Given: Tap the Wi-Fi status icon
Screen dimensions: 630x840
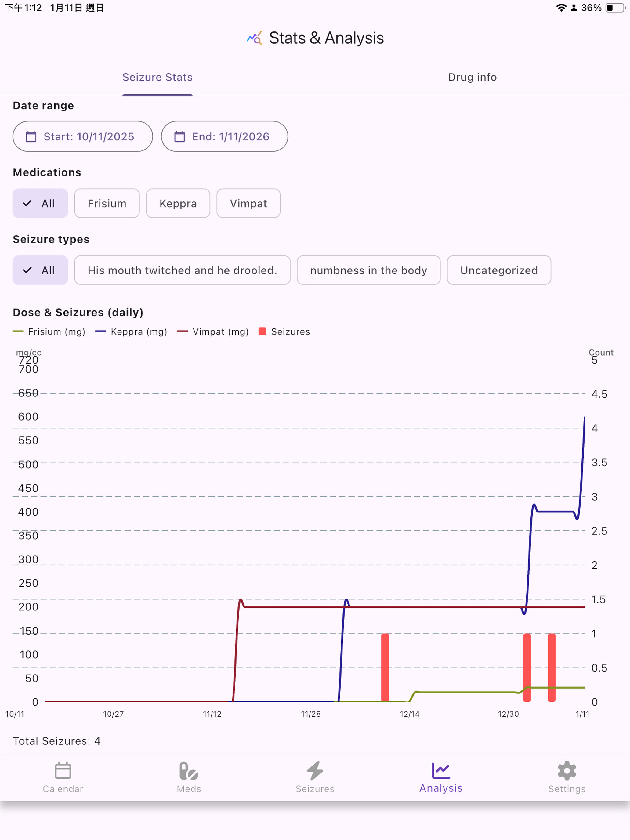Looking at the screenshot, I should (561, 8).
